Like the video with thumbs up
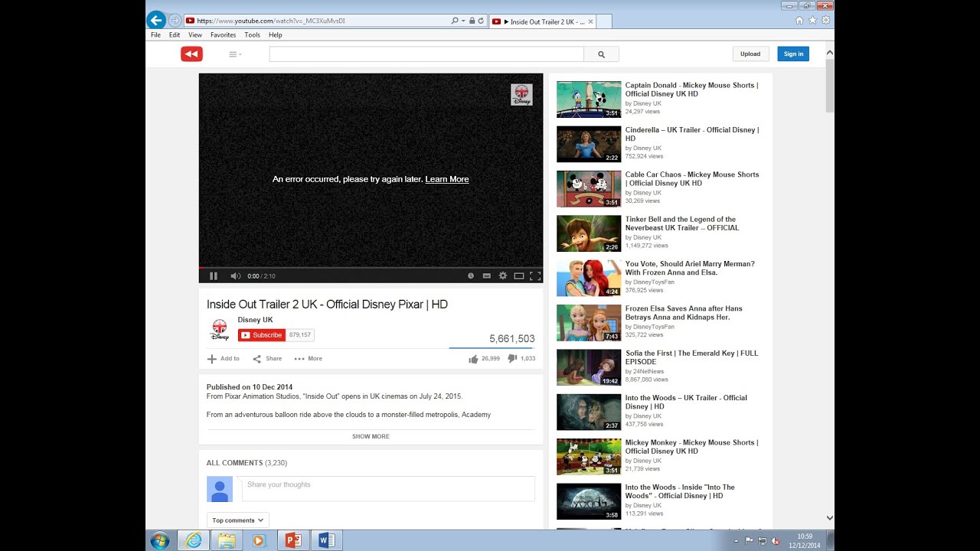The width and height of the screenshot is (980, 551). [473, 358]
